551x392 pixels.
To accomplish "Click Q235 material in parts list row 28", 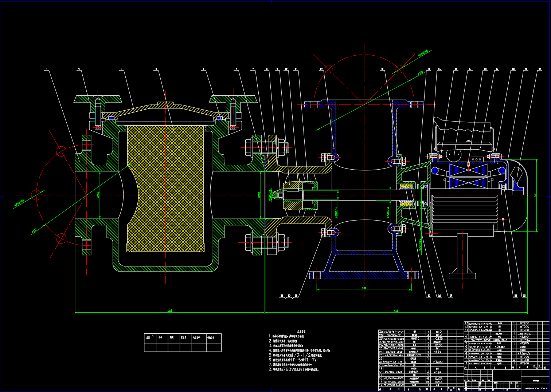I will pyautogui.click(x=439, y=338).
